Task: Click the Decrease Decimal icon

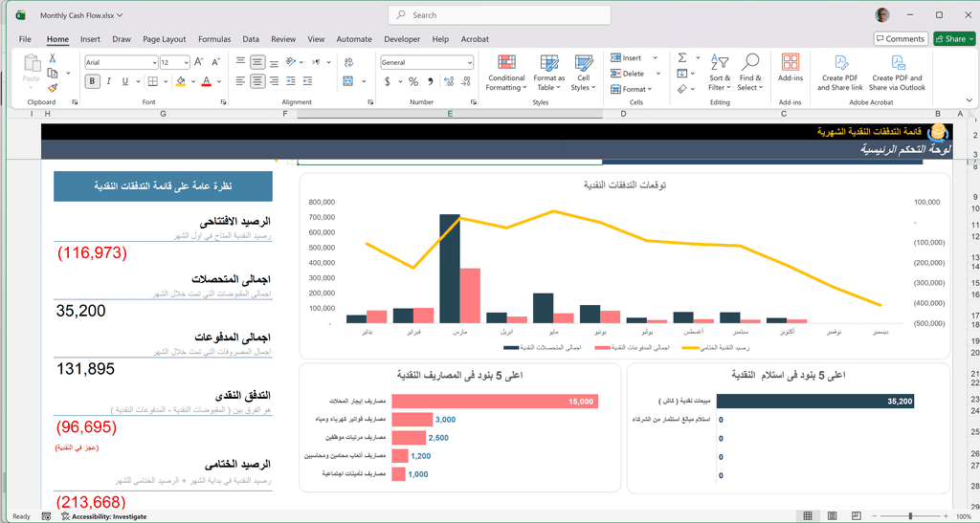Action: (x=466, y=81)
